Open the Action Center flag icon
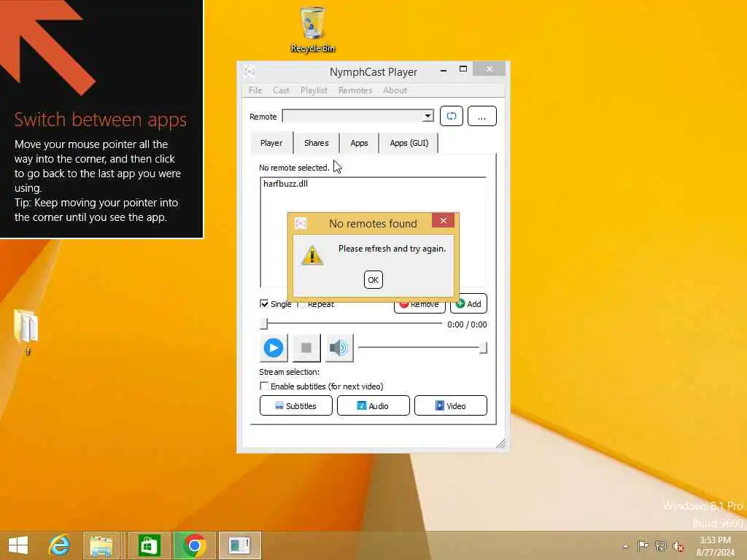Screen dimensions: 747x560 [643, 545]
